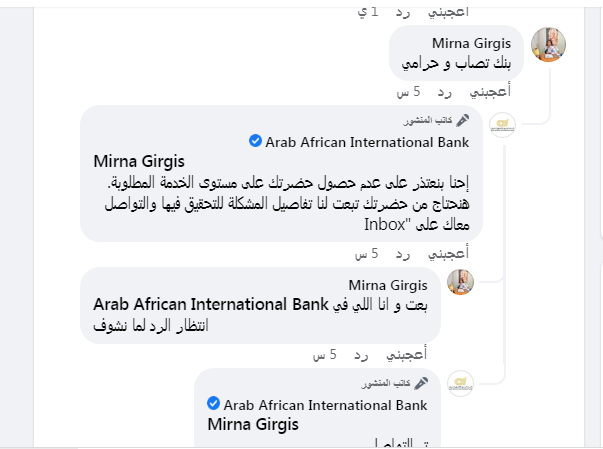Click the verified badge in bank's first reply
The height and width of the screenshot is (449, 603).
256,143
